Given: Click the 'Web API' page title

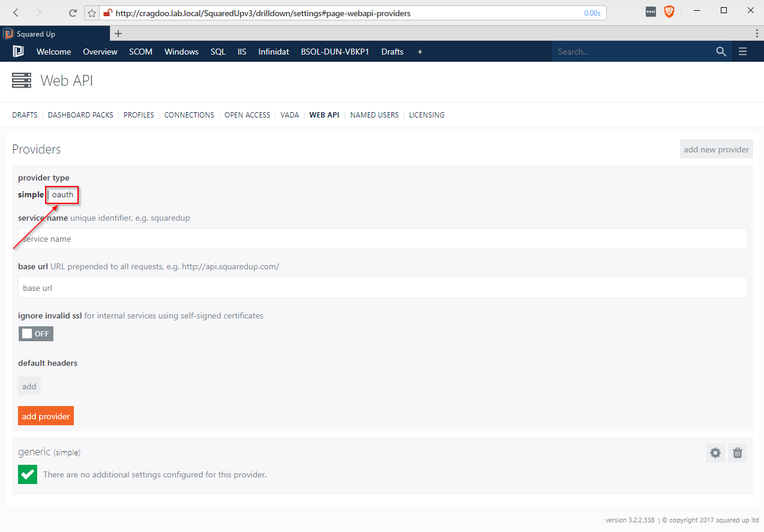Looking at the screenshot, I should tap(67, 80).
